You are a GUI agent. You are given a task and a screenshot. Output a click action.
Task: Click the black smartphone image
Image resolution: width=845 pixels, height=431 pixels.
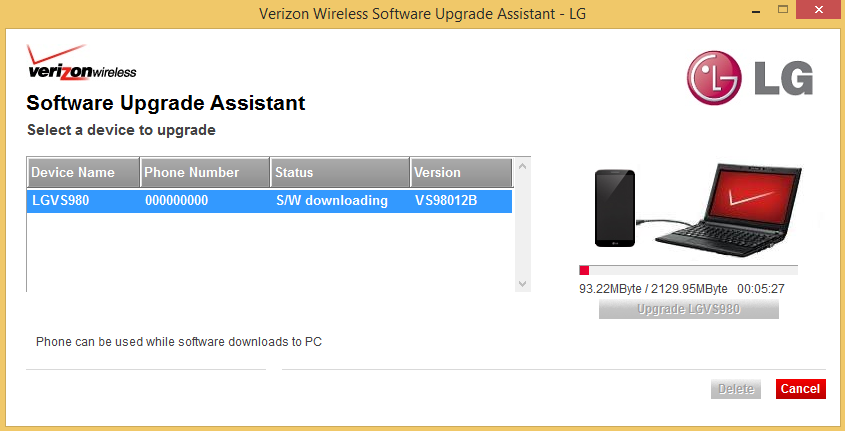pyautogui.click(x=617, y=208)
